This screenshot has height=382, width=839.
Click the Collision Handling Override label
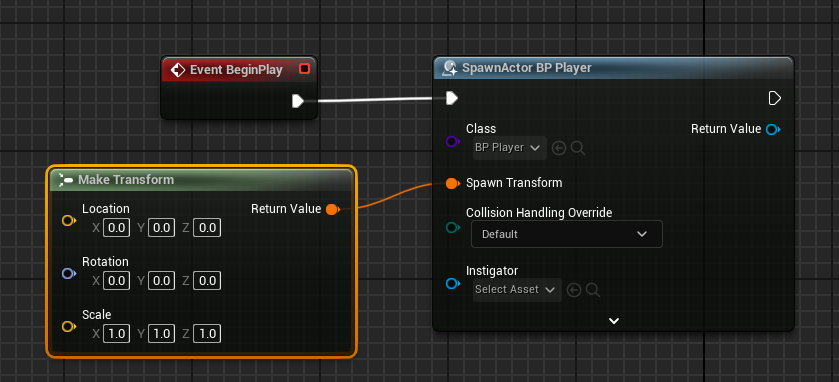pos(539,213)
